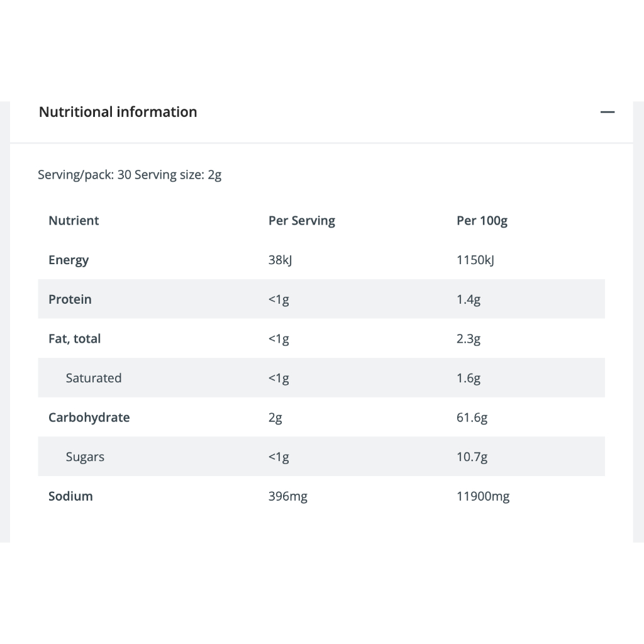Click the Energy row label
The width and height of the screenshot is (644, 644).
click(69, 260)
